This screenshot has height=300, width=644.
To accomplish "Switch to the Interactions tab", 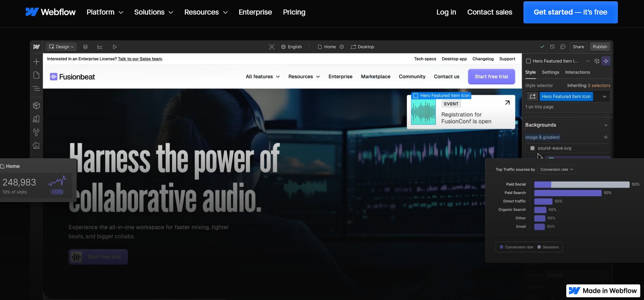I will 577,72.
